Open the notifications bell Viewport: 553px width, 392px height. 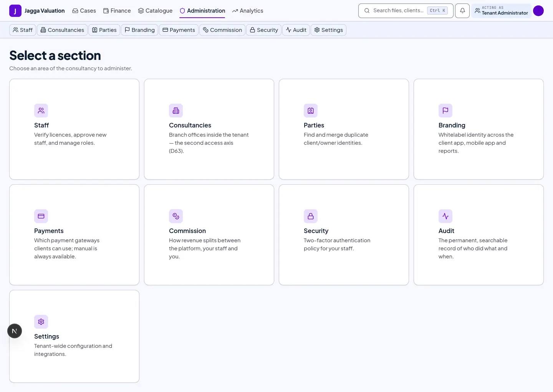click(x=462, y=11)
